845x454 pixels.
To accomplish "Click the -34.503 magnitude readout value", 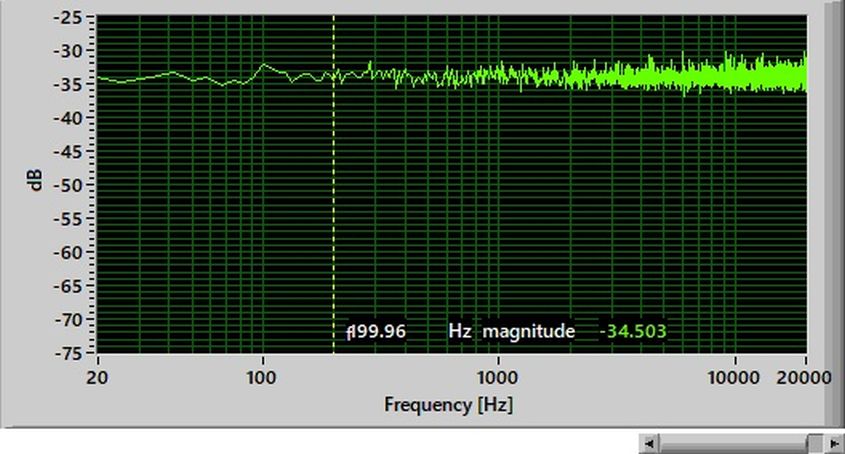I will pos(633,331).
